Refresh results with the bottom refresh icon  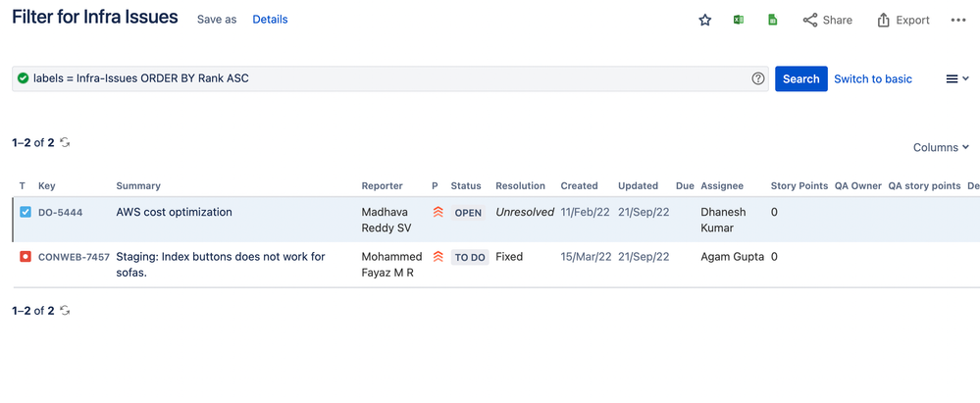pos(65,310)
